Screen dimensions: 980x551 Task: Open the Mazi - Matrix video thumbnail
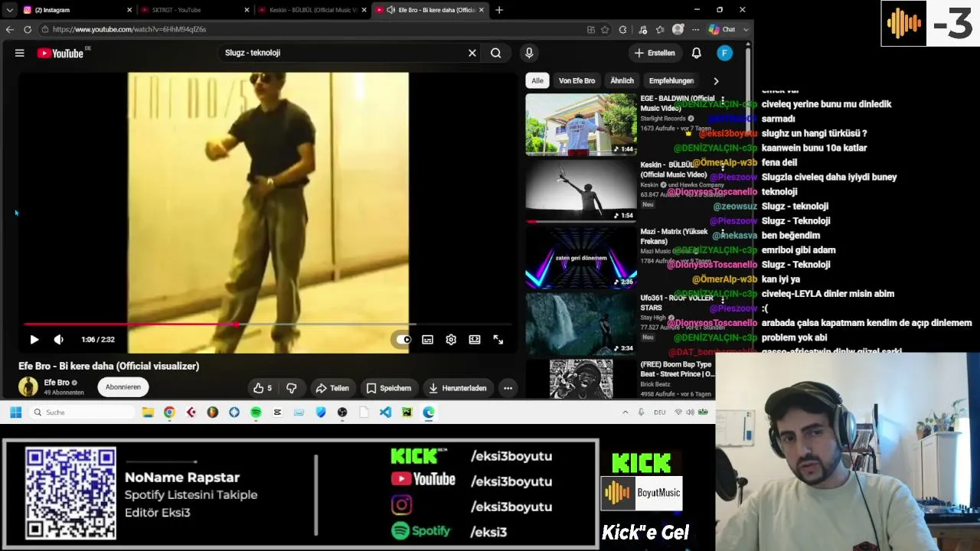coord(580,257)
